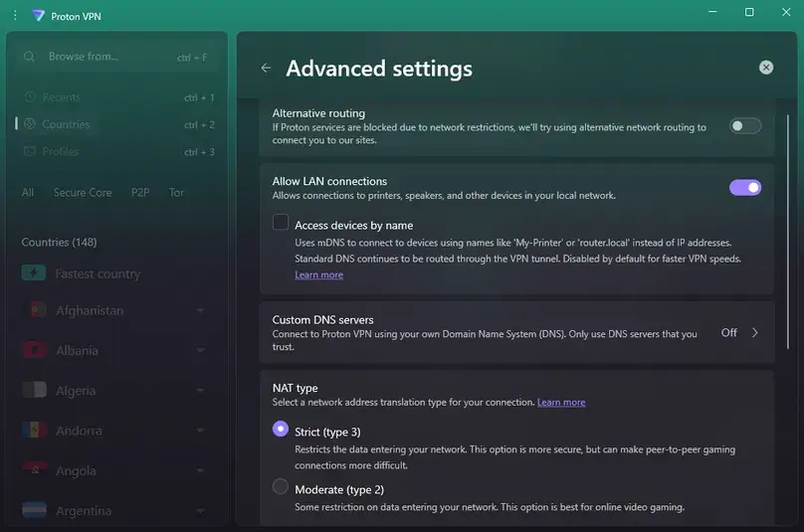Click the Angola flag icon
Screen dimensions: 804x532
coord(35,470)
